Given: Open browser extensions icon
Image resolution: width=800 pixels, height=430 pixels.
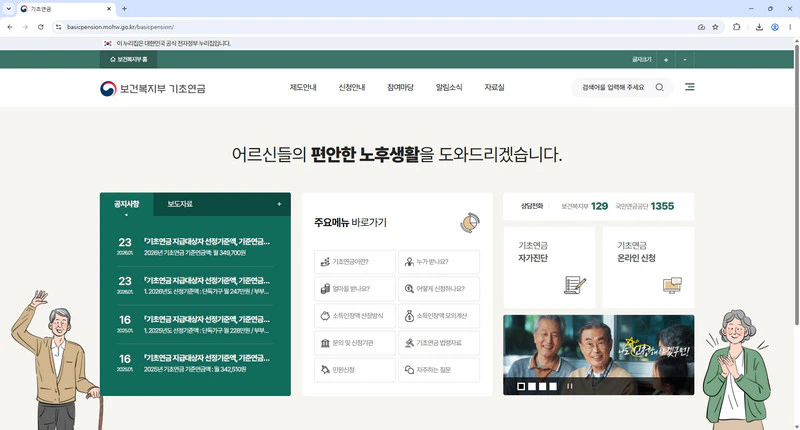Looking at the screenshot, I should 736,27.
